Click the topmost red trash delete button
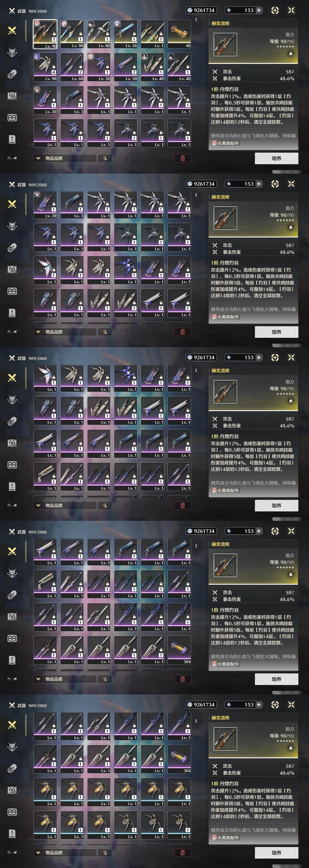The width and height of the screenshot is (309, 868). click(183, 158)
